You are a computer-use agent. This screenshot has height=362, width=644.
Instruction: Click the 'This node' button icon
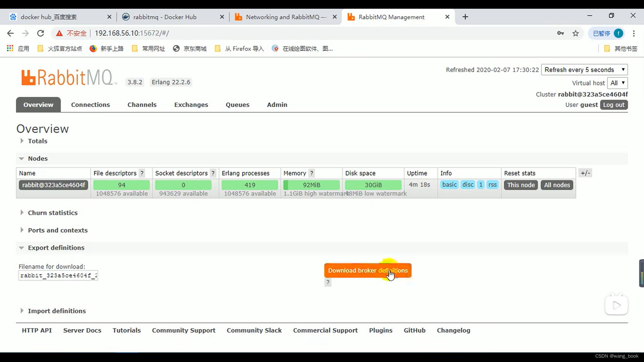(521, 185)
